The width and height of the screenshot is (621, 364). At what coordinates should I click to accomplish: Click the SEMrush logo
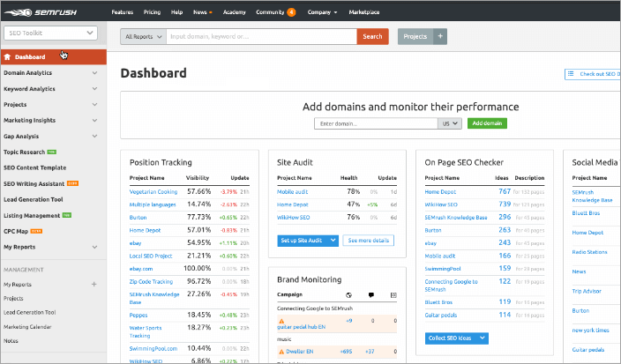[41, 12]
